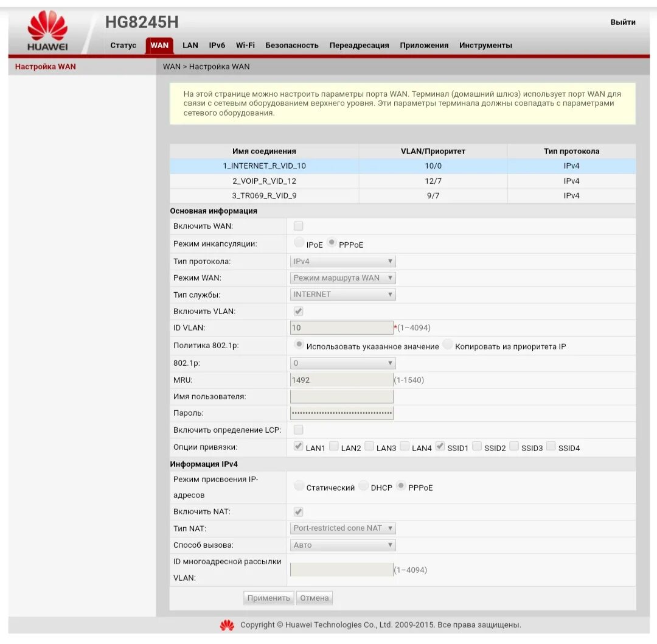This screenshot has height=644, width=657.
Task: Open the Тип протокола IPv4 dropdown
Action: point(342,262)
